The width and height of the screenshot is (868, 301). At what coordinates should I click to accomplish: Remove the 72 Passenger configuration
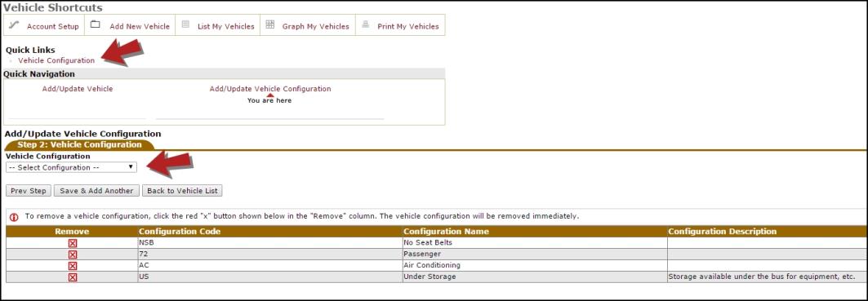(x=73, y=255)
